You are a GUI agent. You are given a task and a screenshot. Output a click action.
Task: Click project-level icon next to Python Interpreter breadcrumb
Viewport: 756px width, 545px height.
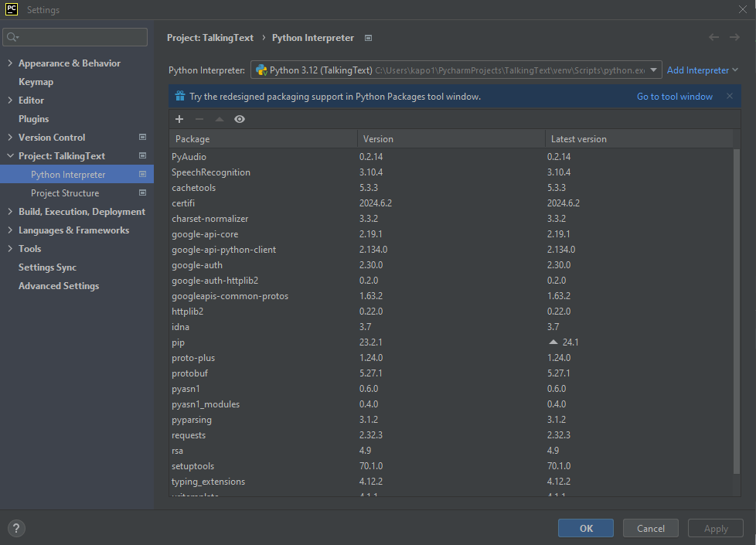click(x=369, y=38)
